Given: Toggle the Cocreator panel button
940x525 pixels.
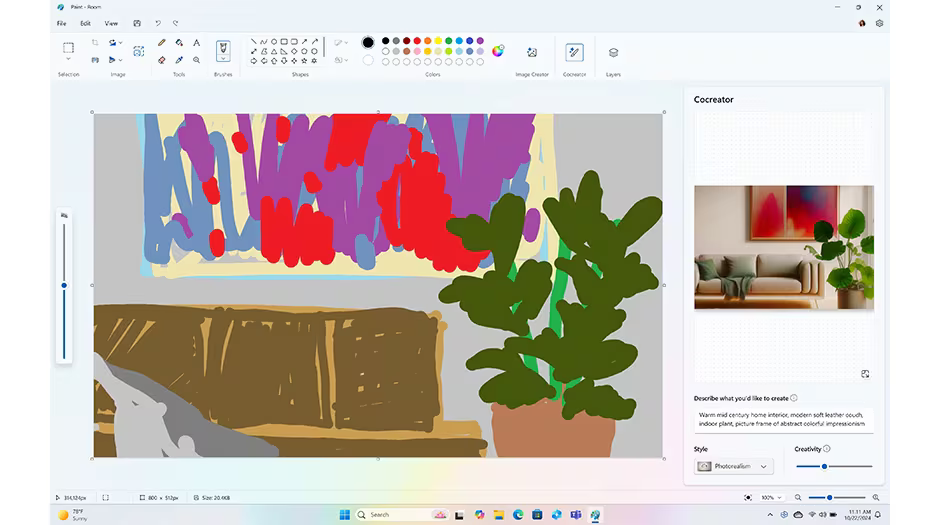Looking at the screenshot, I should (x=574, y=52).
